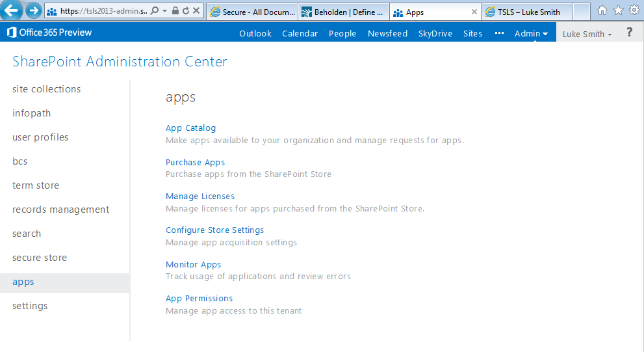Click the browser forward arrow button

click(34, 11)
